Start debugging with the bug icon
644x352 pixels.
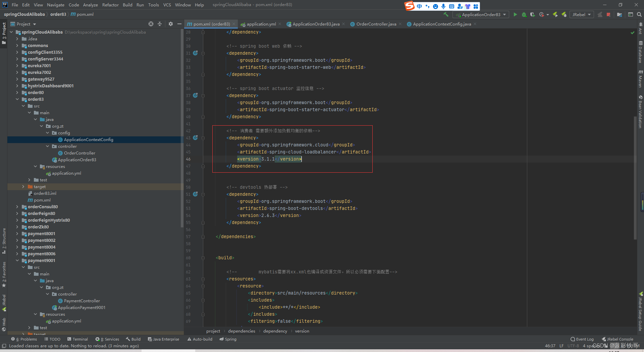(524, 14)
